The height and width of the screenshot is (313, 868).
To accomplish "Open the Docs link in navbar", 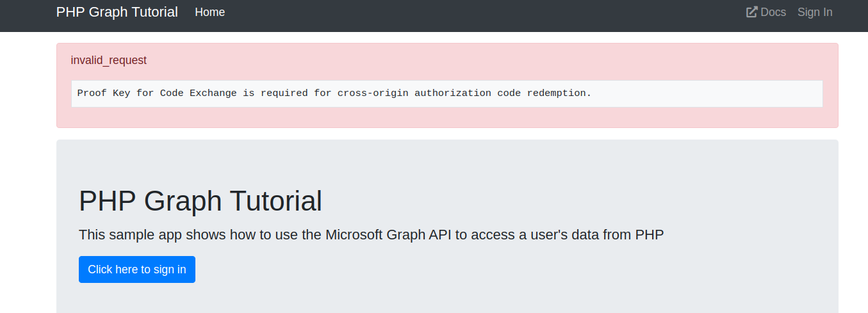I will [766, 12].
